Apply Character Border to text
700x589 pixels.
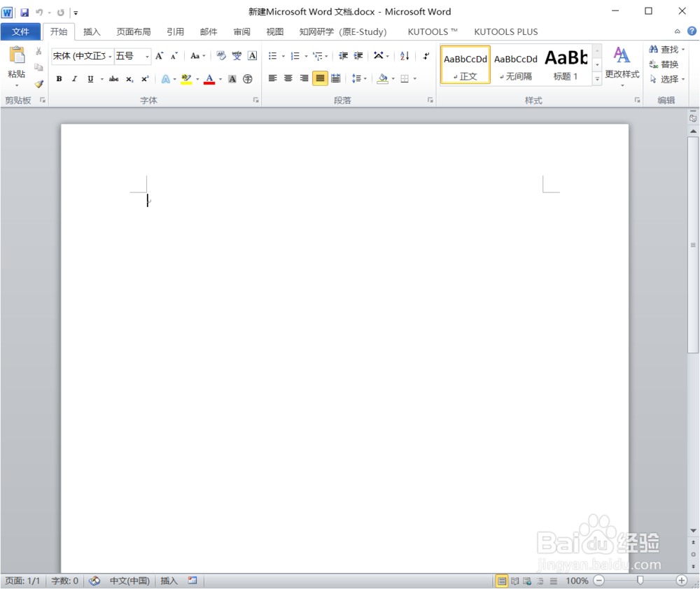(252, 56)
